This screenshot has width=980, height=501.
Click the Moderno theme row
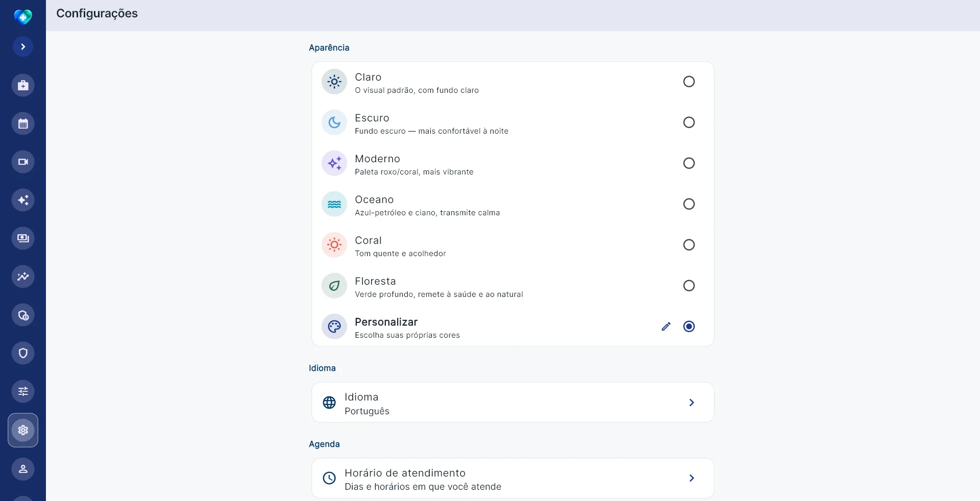click(512, 163)
